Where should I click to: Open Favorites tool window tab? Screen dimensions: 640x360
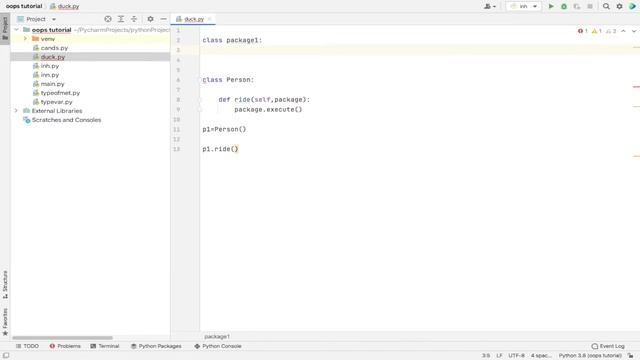click(x=5, y=322)
